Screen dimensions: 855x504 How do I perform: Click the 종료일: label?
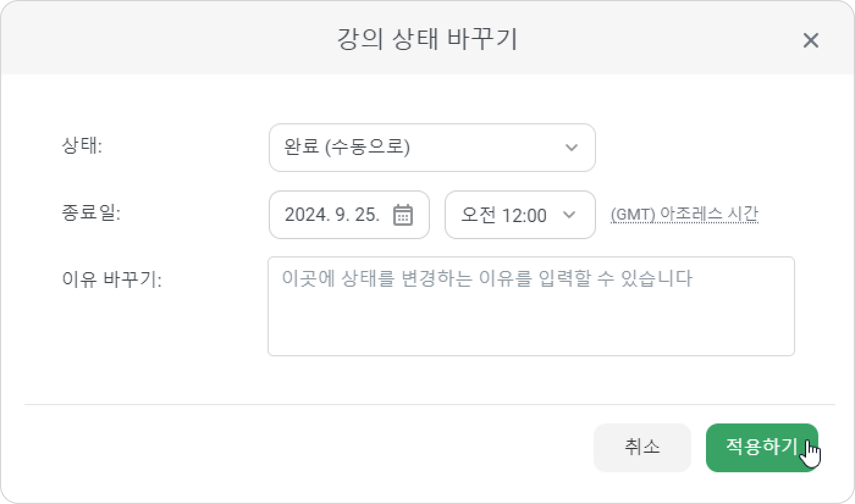(92, 214)
